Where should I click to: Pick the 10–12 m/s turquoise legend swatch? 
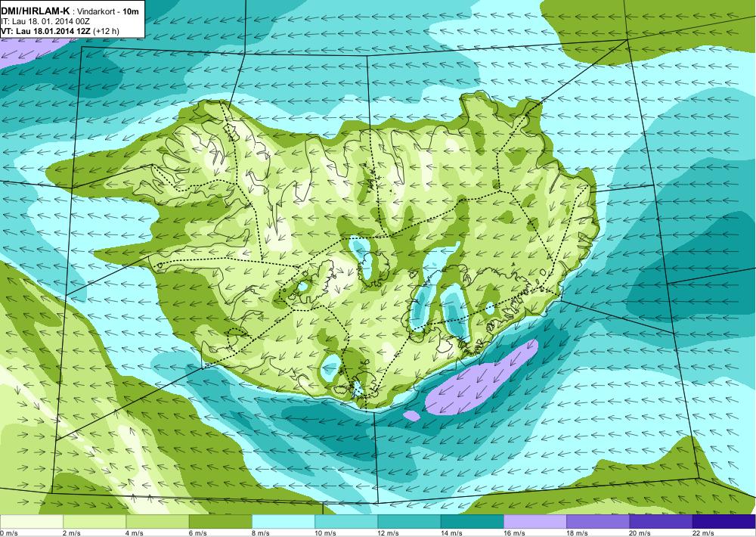[x=346, y=522]
